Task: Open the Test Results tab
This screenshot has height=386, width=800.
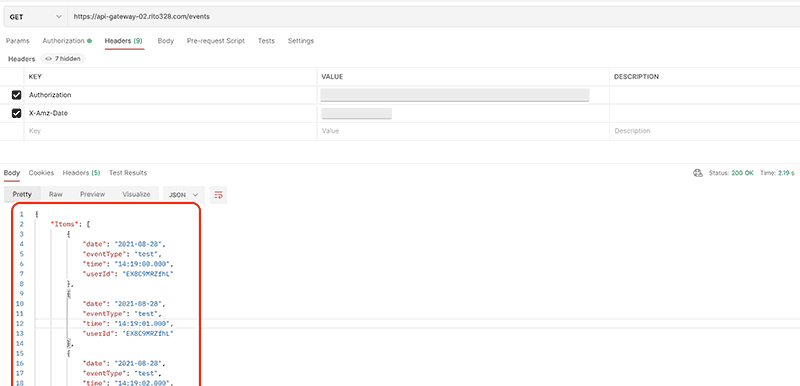Action: pos(128,173)
